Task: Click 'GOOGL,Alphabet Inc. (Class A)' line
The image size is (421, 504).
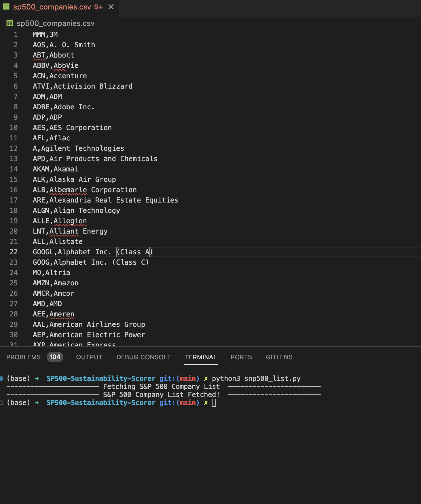Action: [x=93, y=252]
